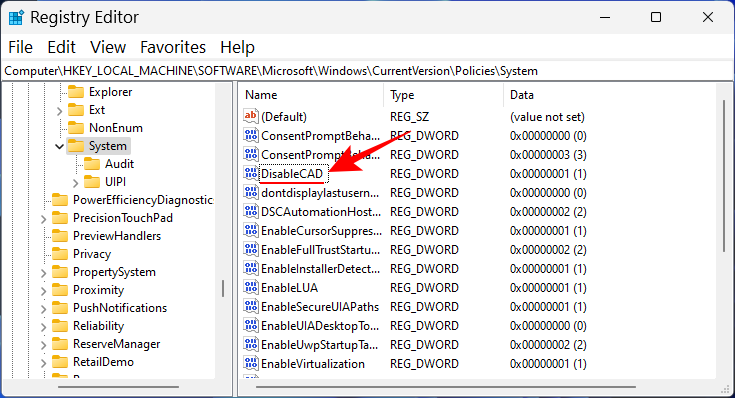Click the Ext folder icon

click(76, 110)
